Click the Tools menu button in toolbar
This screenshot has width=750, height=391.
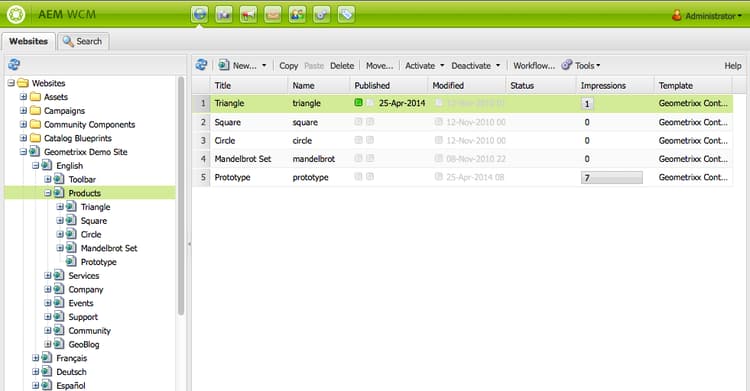tap(581, 66)
